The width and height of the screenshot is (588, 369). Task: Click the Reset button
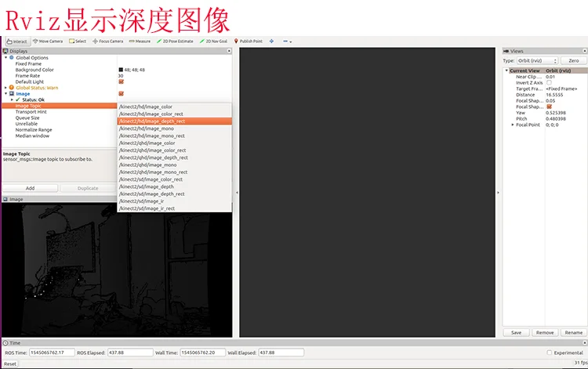[10, 364]
